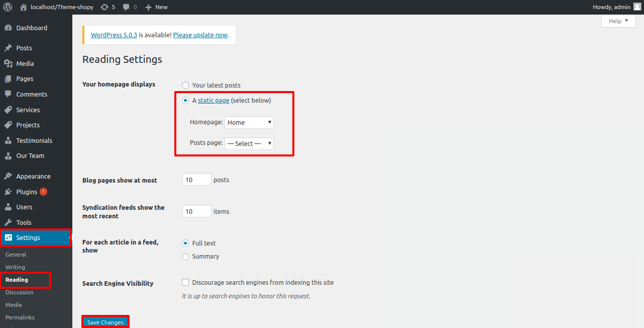Click the WordPress logo icon
Viewport: 644px width, 328px height.
pos(8,7)
